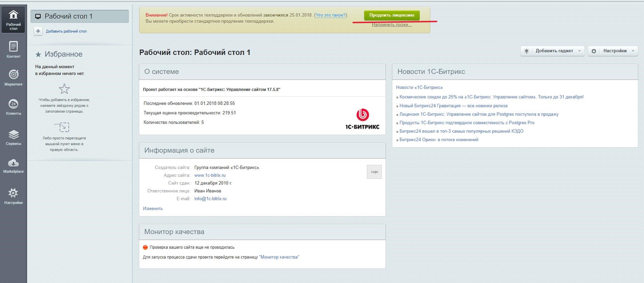Open the Marketplace sidebar section

(x=13, y=166)
